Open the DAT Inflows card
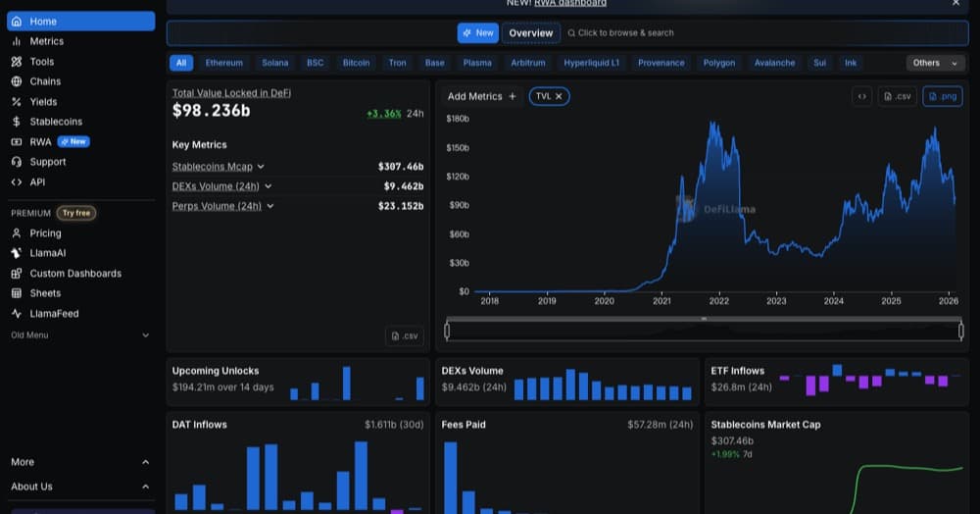 [298, 463]
